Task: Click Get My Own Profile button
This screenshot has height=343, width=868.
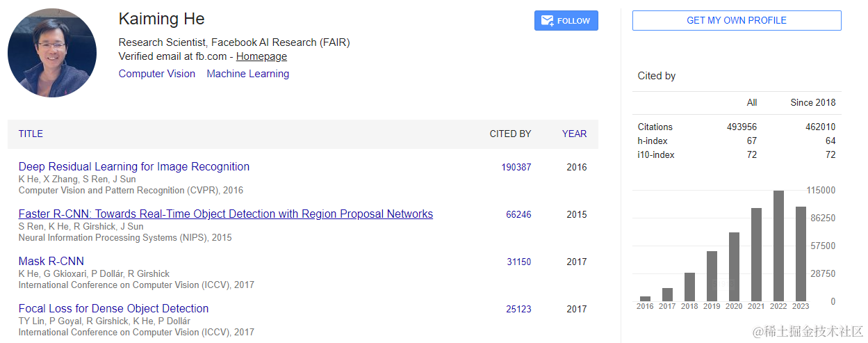Action: tap(736, 21)
